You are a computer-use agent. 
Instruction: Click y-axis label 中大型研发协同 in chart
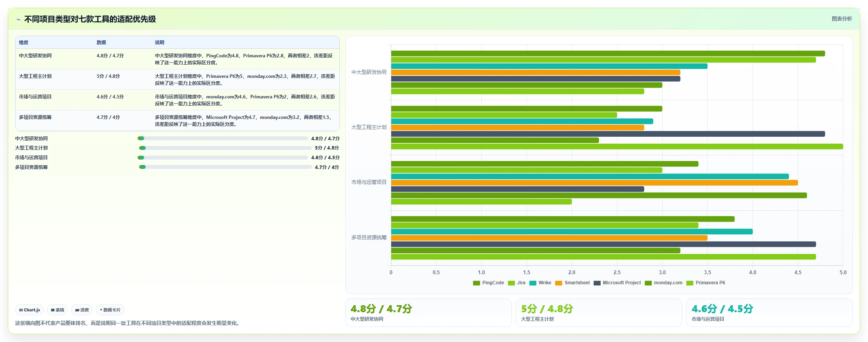click(369, 72)
